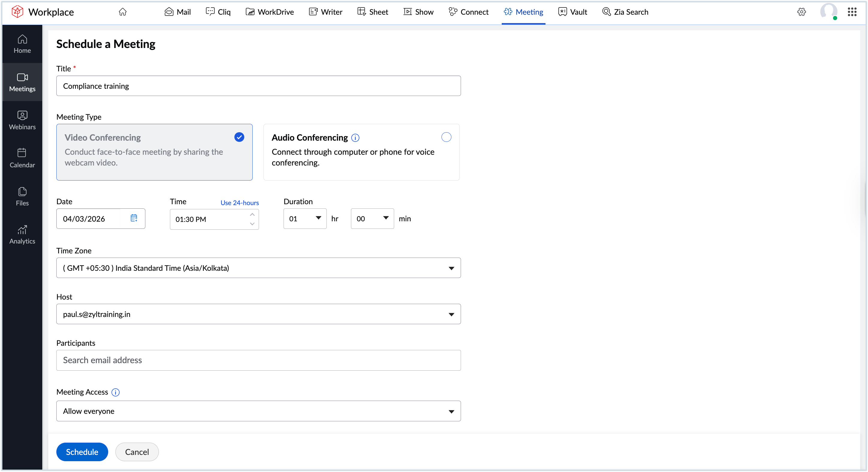The image size is (868, 472).
Task: Expand the Host selection dropdown
Action: coord(451,314)
